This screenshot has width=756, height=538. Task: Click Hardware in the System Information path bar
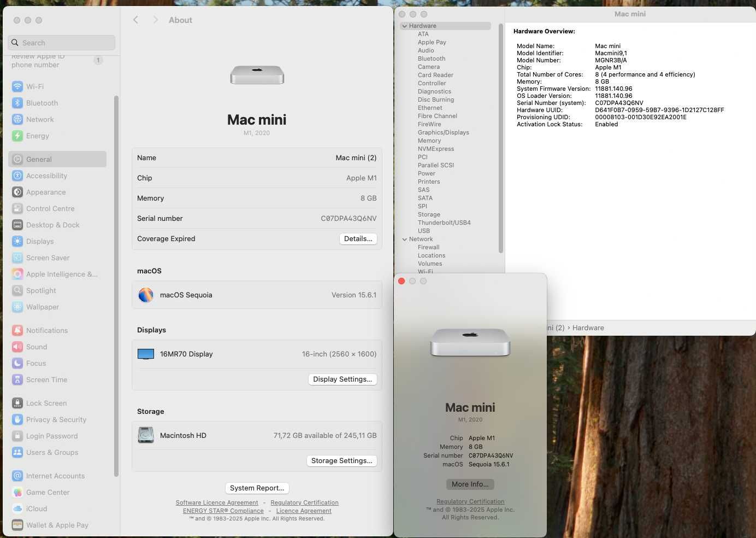588,328
